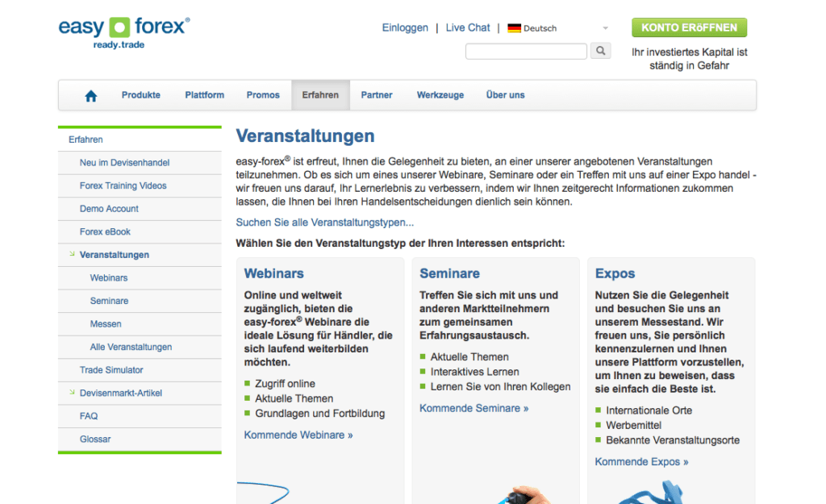Click 'Aktuelle Themen' in Seminare card
The height and width of the screenshot is (504, 826).
pyautogui.click(x=469, y=357)
